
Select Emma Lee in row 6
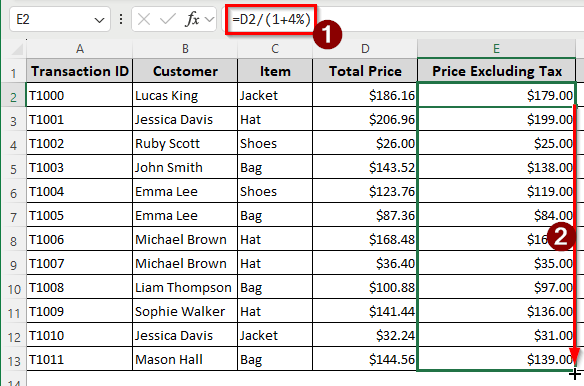click(185, 192)
